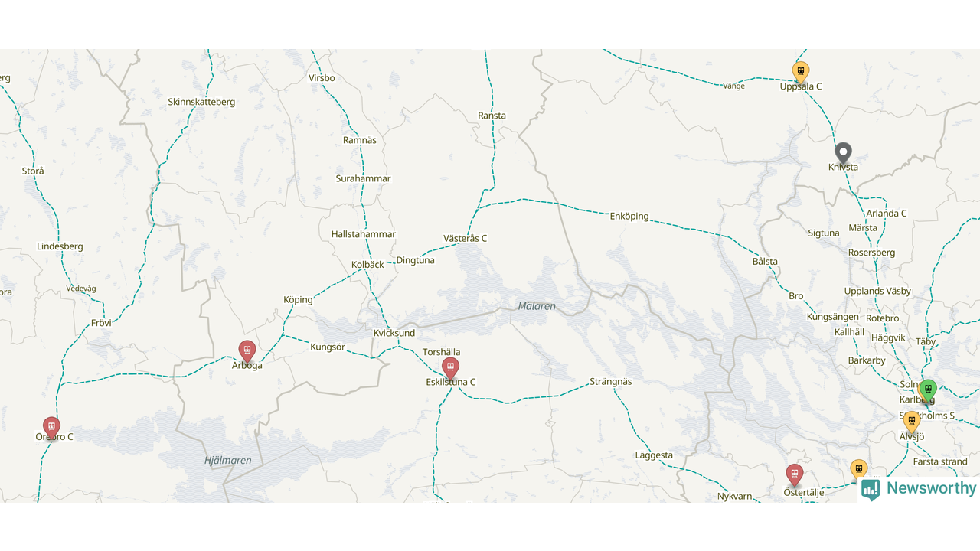Click the grey location pin at Knivsta
Image resolution: width=980 pixels, height=551 pixels.
(x=843, y=153)
